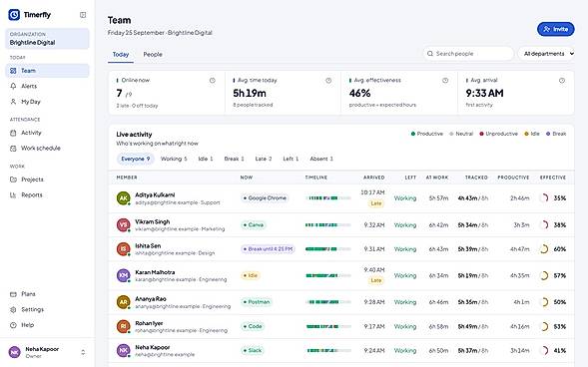Click the Code activity badge

coord(253,326)
